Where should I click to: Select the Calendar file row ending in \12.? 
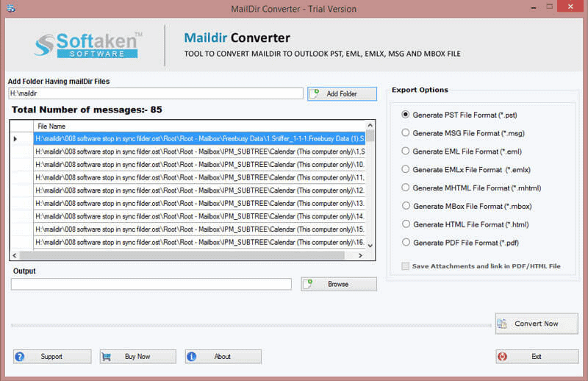[199, 190]
